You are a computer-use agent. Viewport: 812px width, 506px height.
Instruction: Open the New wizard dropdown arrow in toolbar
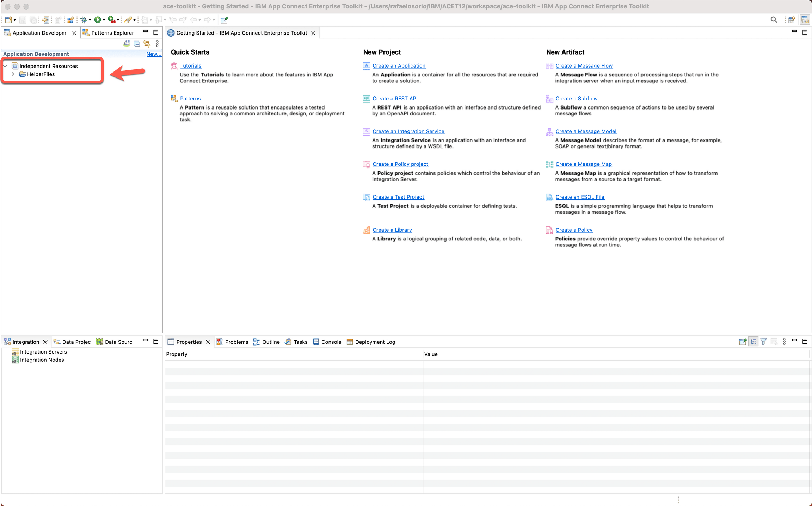click(15, 20)
